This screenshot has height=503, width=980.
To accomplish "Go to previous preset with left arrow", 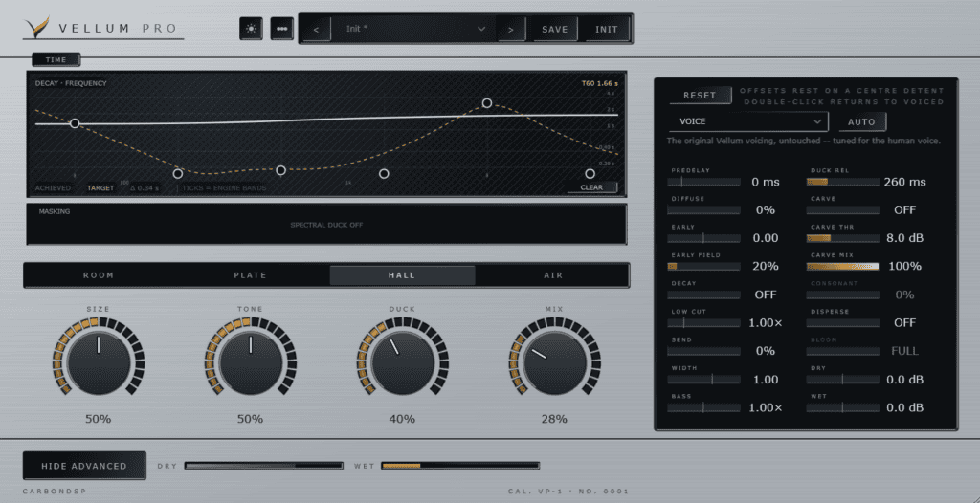I will coord(316,29).
